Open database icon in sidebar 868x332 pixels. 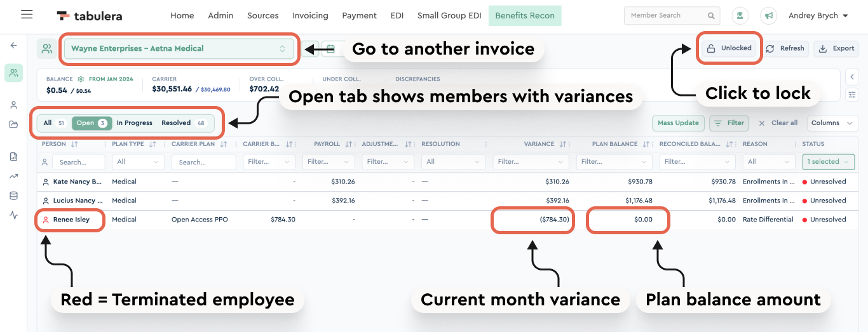tap(13, 196)
